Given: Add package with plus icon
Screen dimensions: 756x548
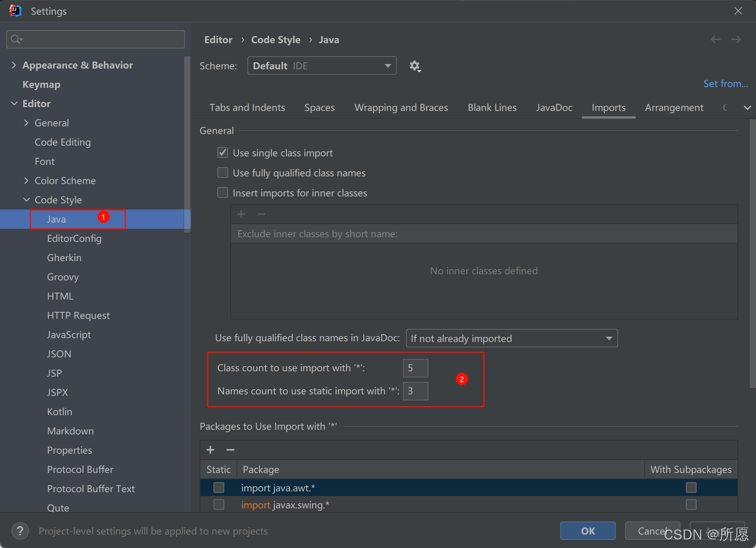Looking at the screenshot, I should 210,450.
